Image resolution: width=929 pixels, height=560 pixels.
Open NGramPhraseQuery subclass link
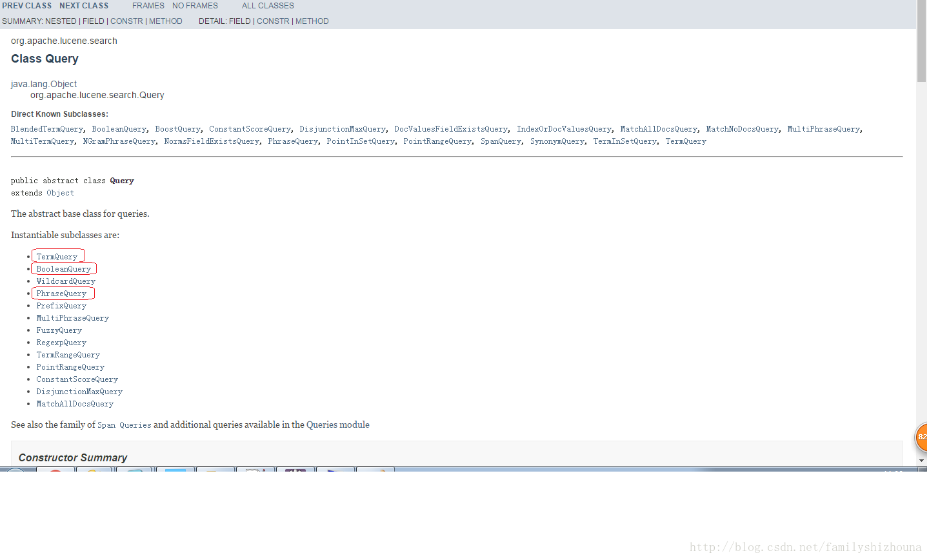(119, 141)
